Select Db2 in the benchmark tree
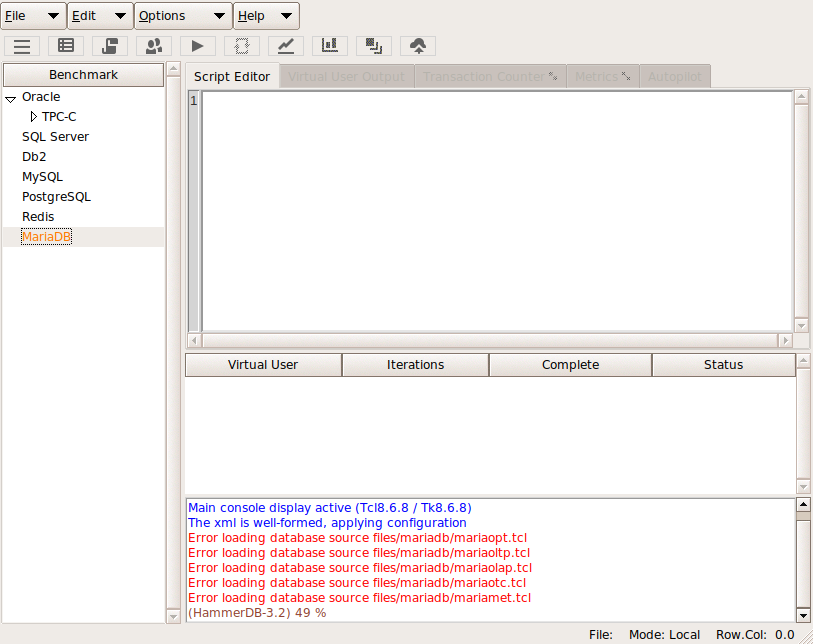 pyautogui.click(x=34, y=157)
